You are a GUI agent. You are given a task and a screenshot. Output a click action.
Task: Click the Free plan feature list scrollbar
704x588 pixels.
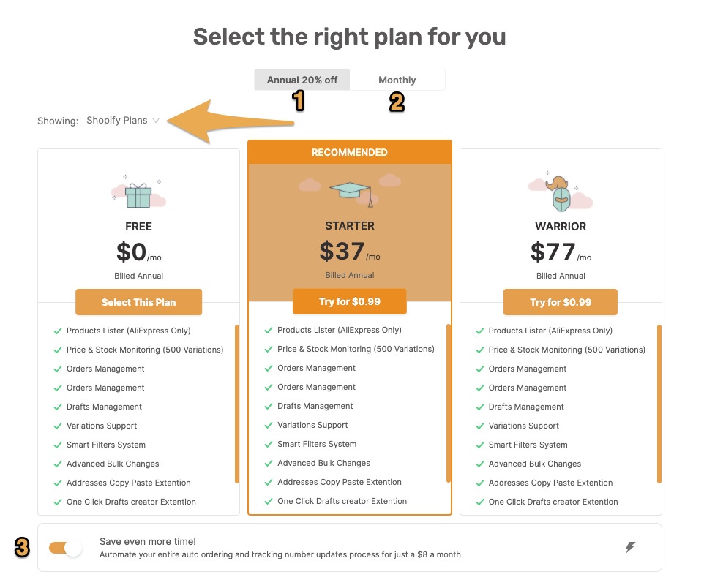[237, 404]
